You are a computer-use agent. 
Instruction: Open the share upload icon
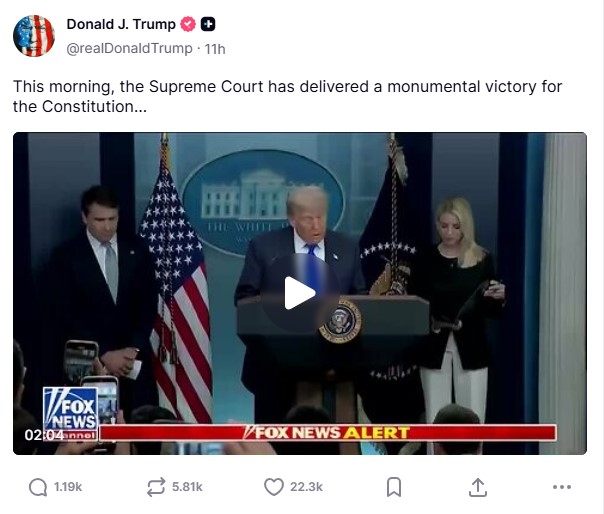pyautogui.click(x=478, y=487)
